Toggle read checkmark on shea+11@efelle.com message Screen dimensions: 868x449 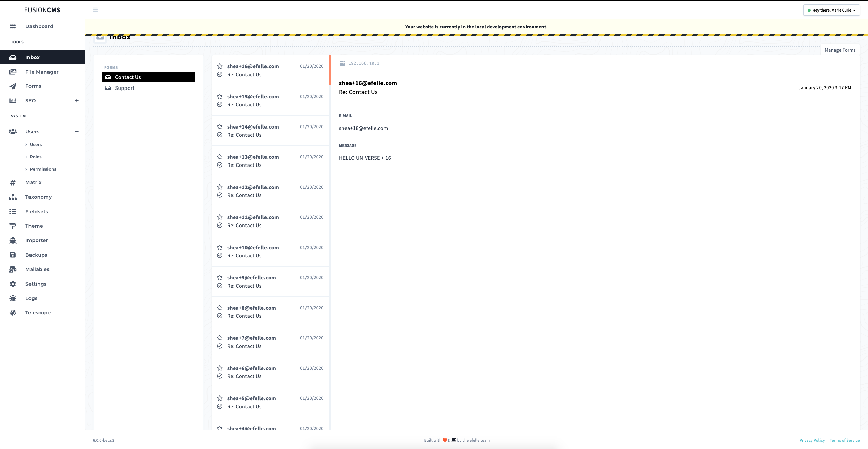(220, 226)
